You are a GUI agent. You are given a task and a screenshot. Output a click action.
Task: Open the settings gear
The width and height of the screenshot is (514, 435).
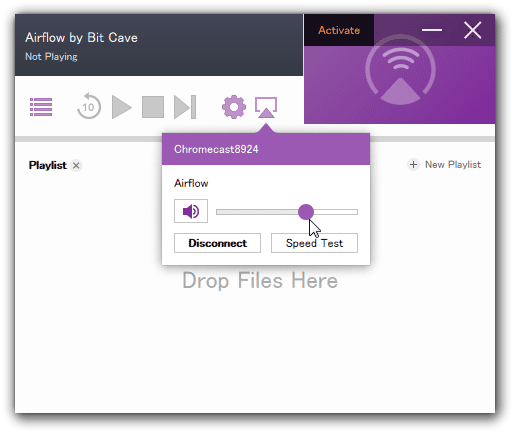pos(234,107)
